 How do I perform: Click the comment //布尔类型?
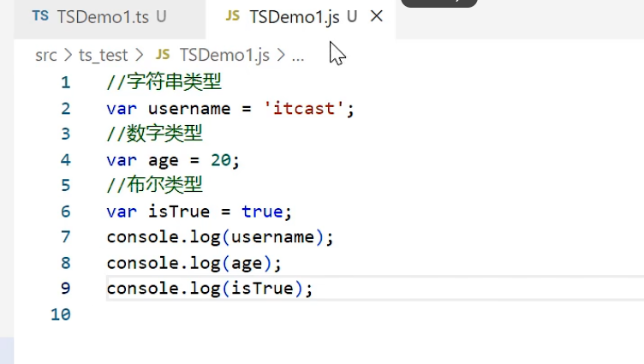tap(154, 185)
